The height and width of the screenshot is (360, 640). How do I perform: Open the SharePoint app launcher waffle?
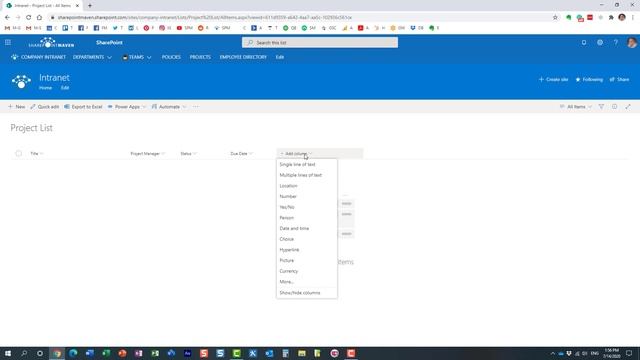click(8, 42)
